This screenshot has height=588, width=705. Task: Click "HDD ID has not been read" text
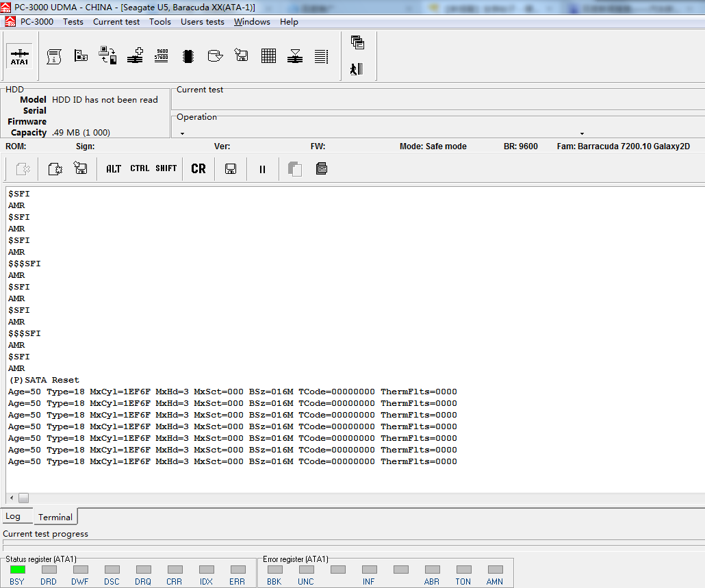[x=105, y=100]
